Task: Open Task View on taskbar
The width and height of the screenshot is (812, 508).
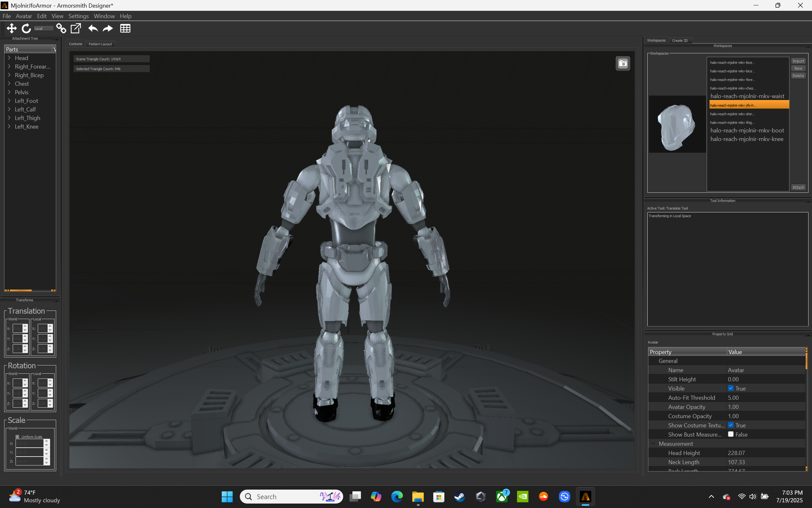Action: tap(355, 497)
